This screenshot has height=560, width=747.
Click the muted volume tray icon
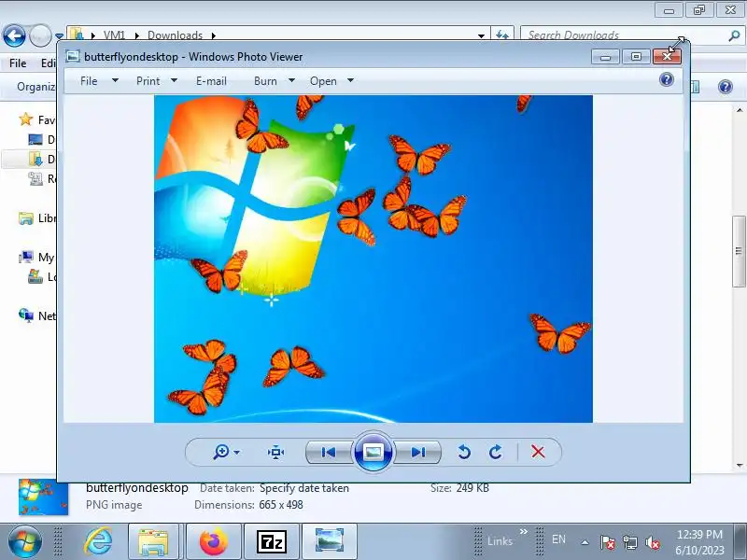(653, 542)
